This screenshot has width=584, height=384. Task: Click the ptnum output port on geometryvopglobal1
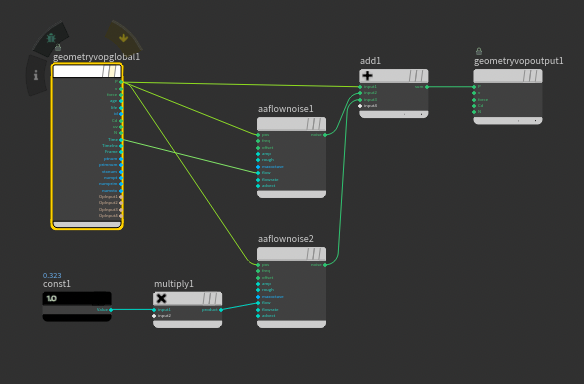(x=121, y=159)
